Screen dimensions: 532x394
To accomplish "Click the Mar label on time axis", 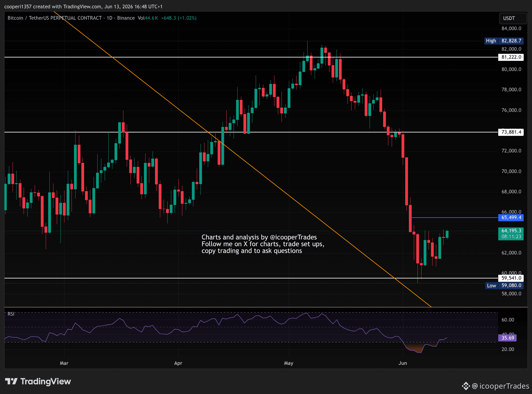I will (x=64, y=363).
